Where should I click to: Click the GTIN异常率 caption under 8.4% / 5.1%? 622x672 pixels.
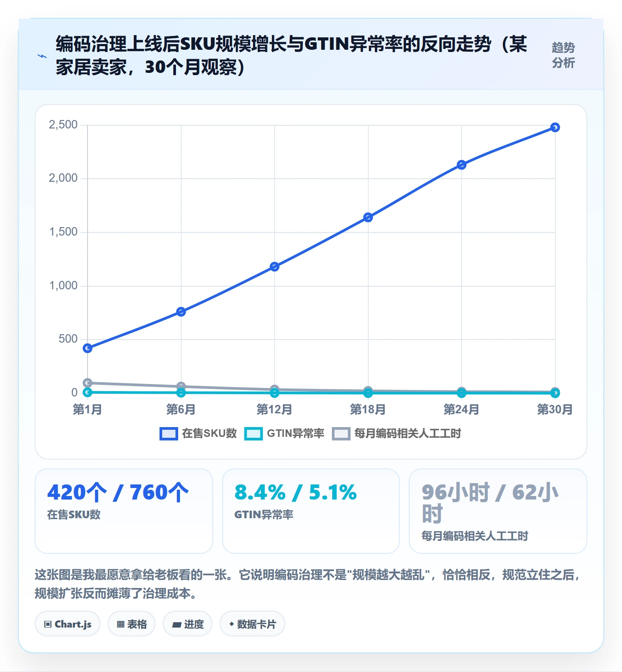264,515
